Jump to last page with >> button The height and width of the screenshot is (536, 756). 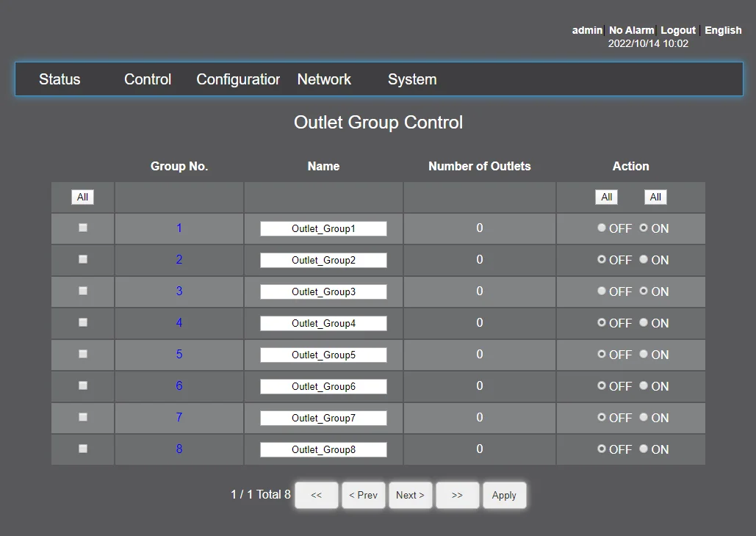point(457,495)
